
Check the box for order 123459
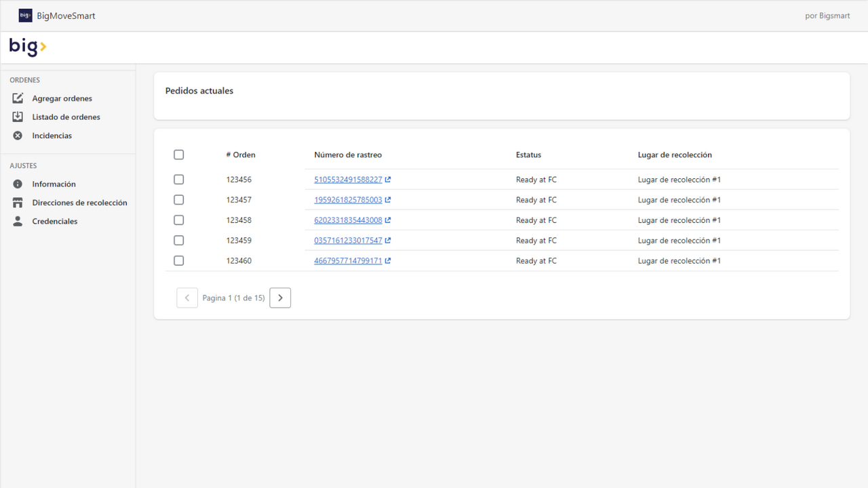click(x=179, y=241)
